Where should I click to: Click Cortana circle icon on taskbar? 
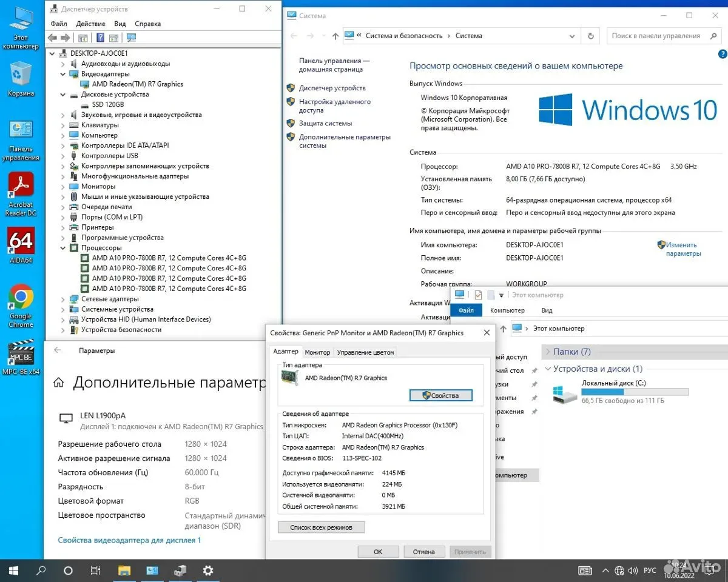(68, 570)
